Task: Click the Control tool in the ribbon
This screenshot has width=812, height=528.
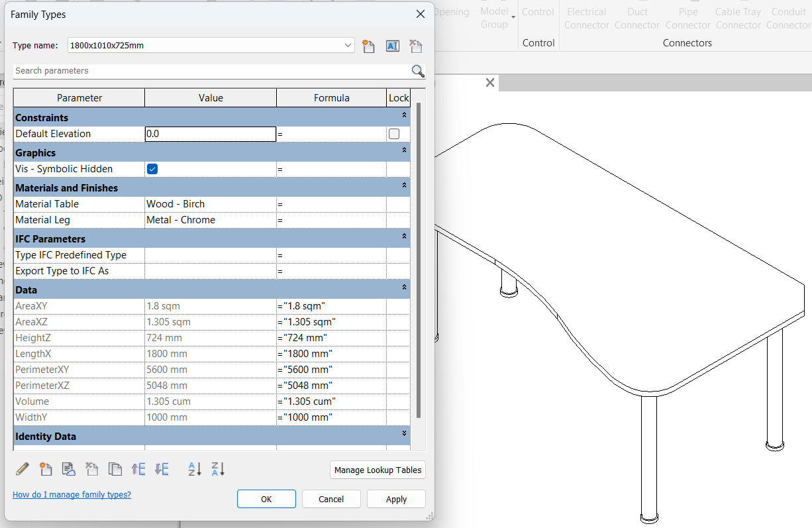Action: click(538, 12)
